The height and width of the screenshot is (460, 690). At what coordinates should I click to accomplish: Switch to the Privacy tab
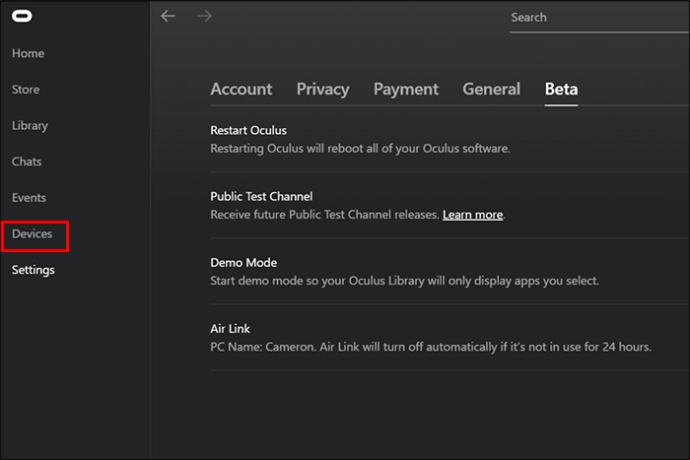tap(322, 89)
